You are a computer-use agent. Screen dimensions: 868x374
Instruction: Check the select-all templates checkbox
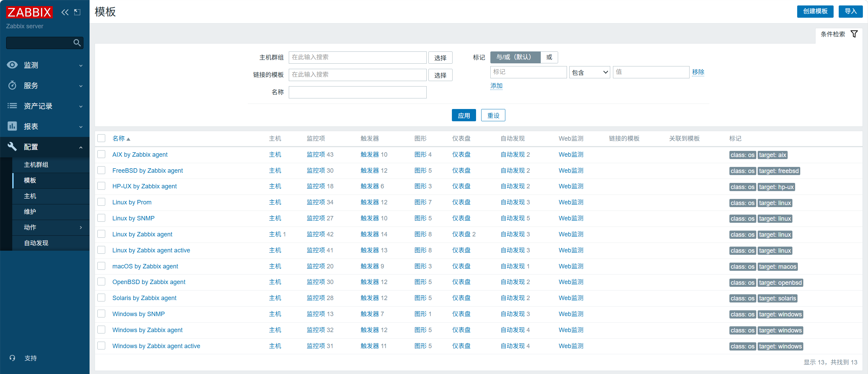point(101,138)
